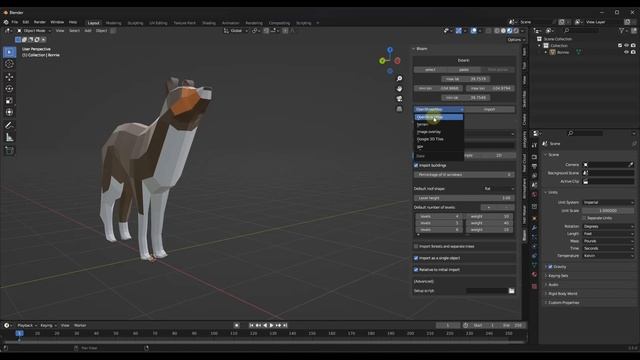The width and height of the screenshot is (640, 360).
Task: Toggle Collection exclude checkbox in outliner
Action: pos(620,46)
